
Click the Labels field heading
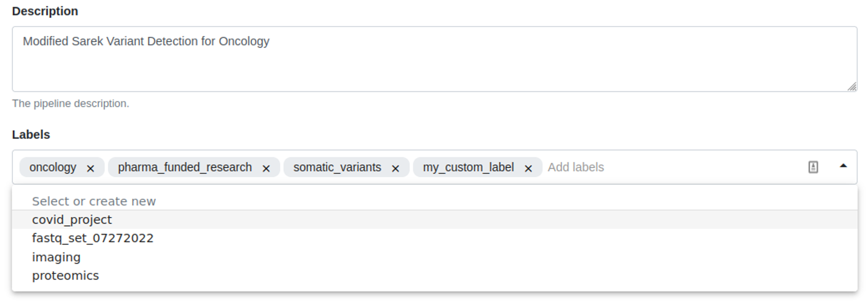31,135
